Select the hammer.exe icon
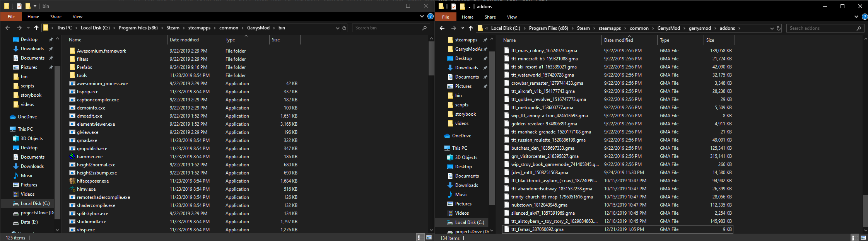This screenshot has height=241, width=868. 72,157
